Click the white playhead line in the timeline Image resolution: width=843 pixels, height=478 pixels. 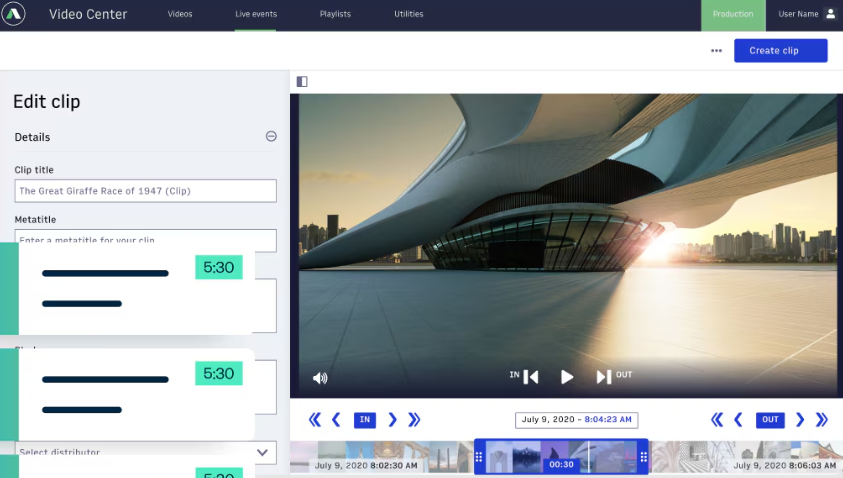[589, 457]
